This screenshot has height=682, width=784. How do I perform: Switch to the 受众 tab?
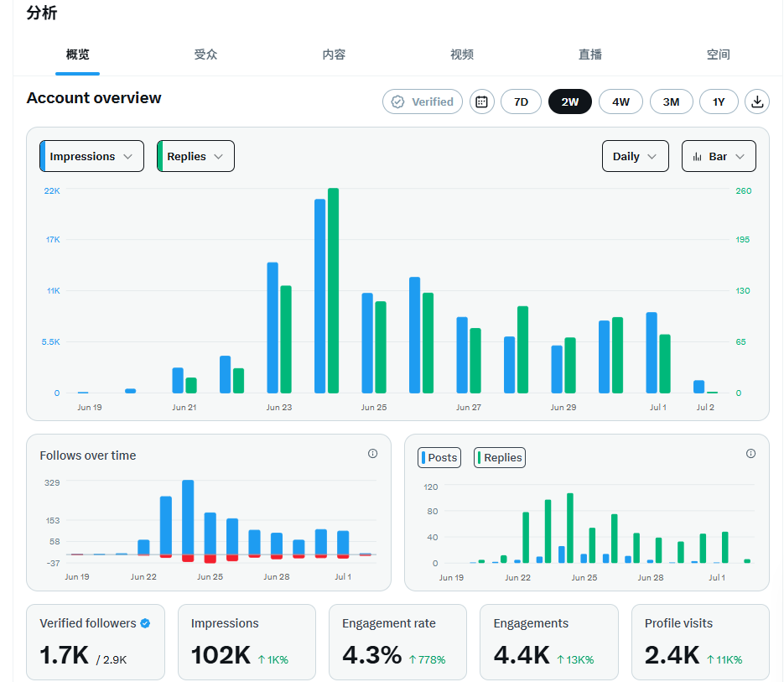[x=205, y=55]
